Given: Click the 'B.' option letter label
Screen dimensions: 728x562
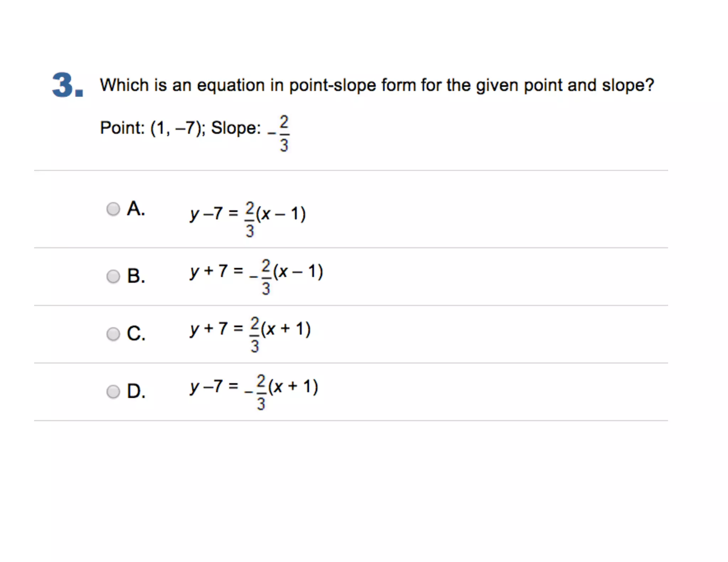Looking at the screenshot, I should [x=136, y=276].
